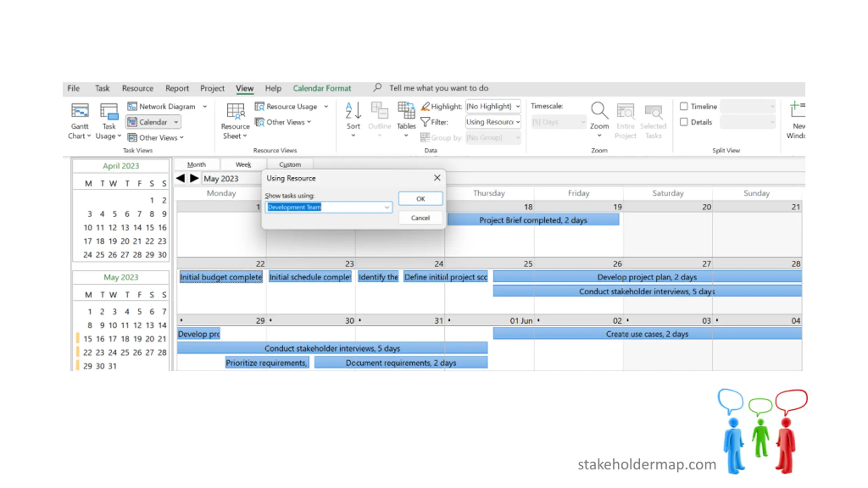Go to next period with right arrow
This screenshot has width=868, height=488.
coord(194,178)
